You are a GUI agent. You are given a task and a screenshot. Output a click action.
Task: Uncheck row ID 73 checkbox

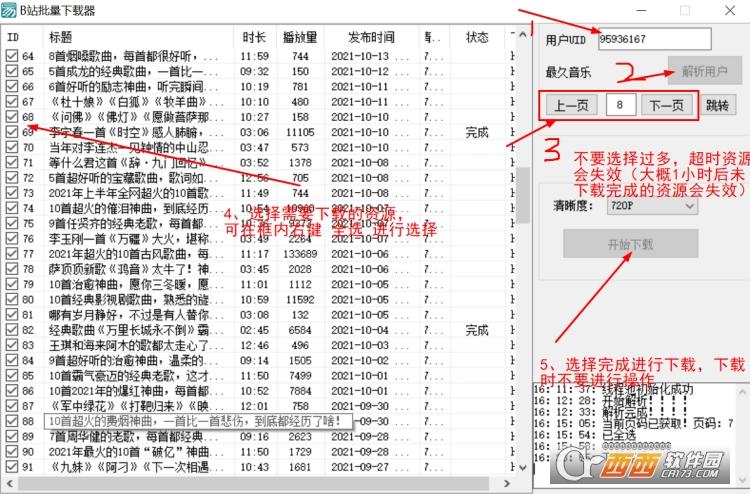12,193
